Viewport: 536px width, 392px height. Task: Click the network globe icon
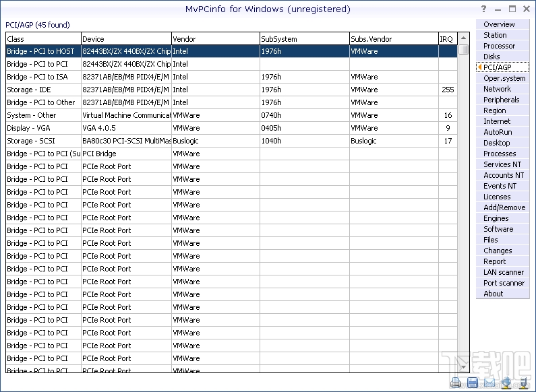pyautogui.click(x=506, y=383)
